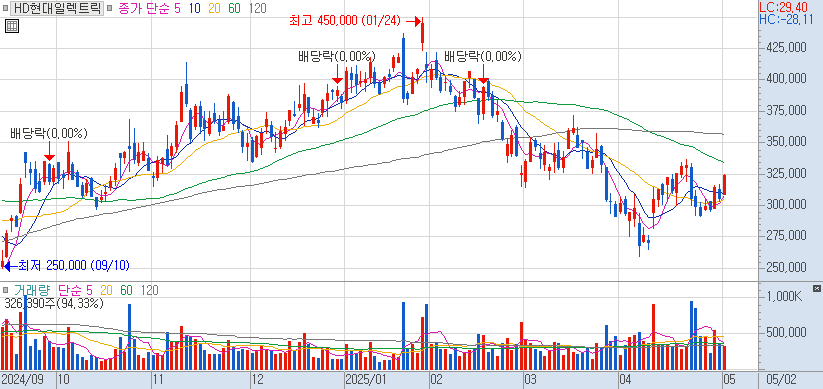Click the 350,000 price axis label
The image size is (823, 389).
[x=786, y=142]
